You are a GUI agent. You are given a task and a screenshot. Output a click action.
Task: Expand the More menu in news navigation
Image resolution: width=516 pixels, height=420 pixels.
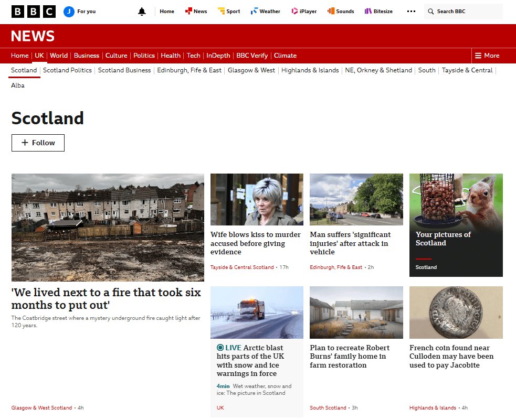coord(487,56)
